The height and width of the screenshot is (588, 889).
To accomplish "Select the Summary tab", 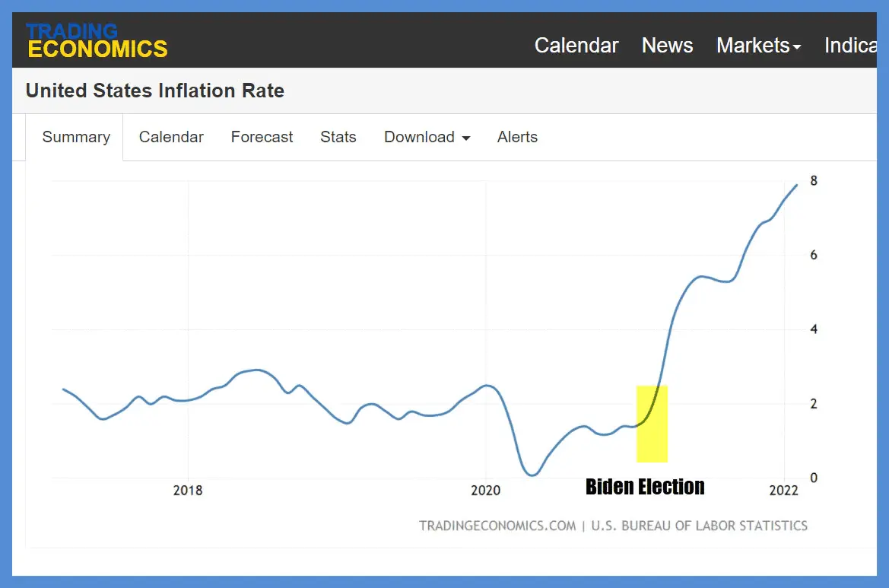I will (76, 137).
